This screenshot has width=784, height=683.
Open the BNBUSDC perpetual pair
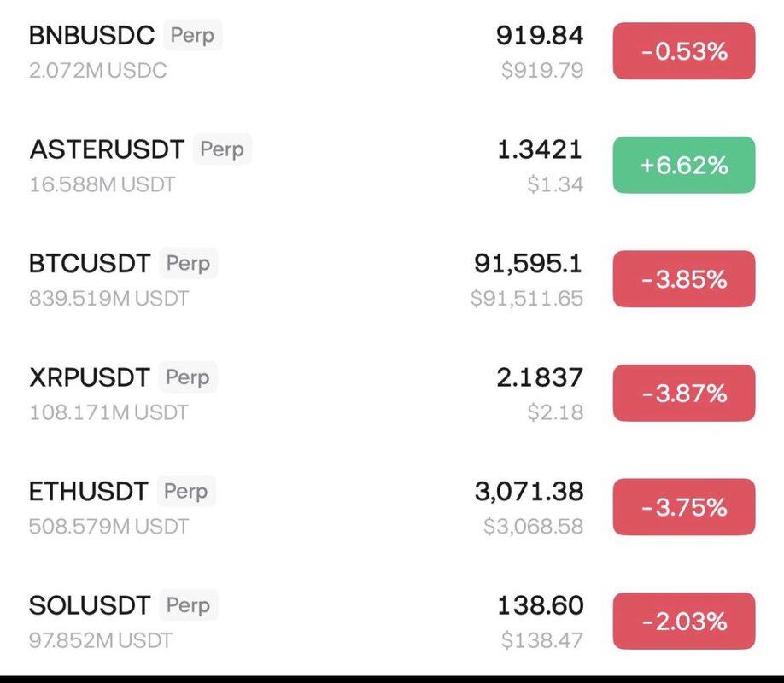[91, 36]
